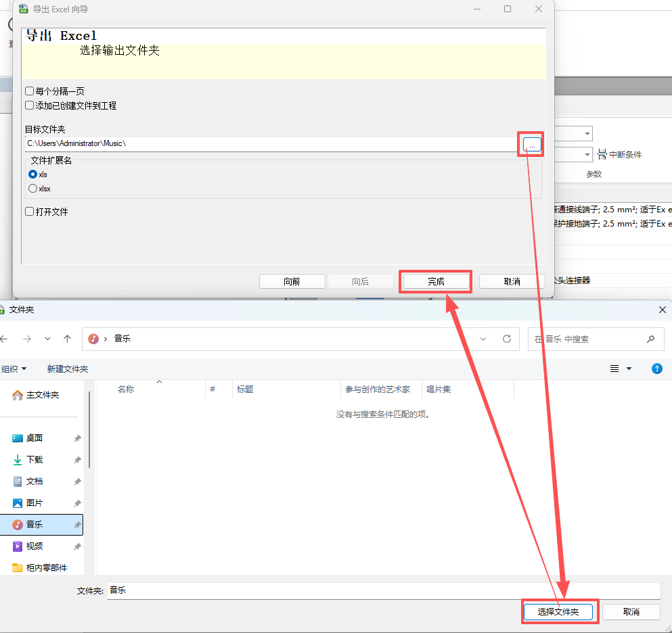Click the back arrow in folder dialog
The height and width of the screenshot is (633, 672).
[x=5, y=339]
